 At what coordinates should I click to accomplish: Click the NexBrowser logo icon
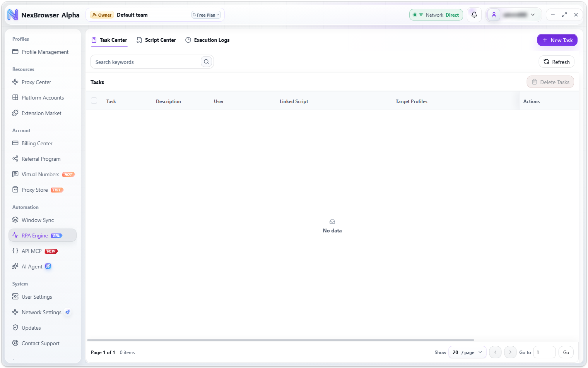[13, 15]
